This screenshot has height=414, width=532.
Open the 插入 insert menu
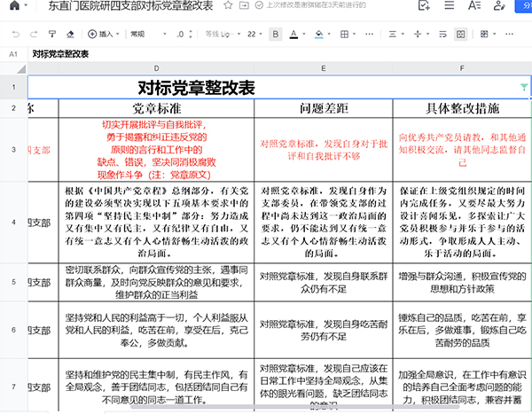point(105,35)
